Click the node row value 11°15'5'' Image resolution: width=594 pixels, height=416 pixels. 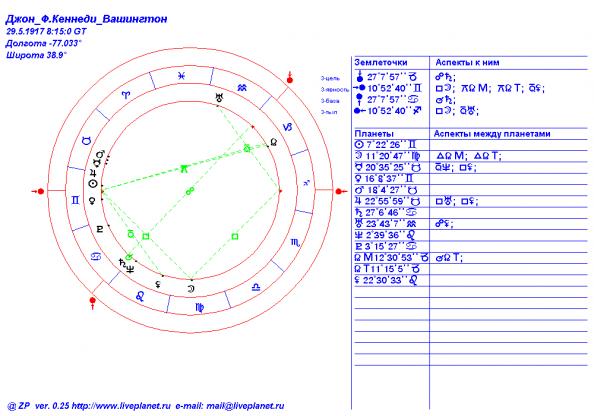[x=392, y=269]
